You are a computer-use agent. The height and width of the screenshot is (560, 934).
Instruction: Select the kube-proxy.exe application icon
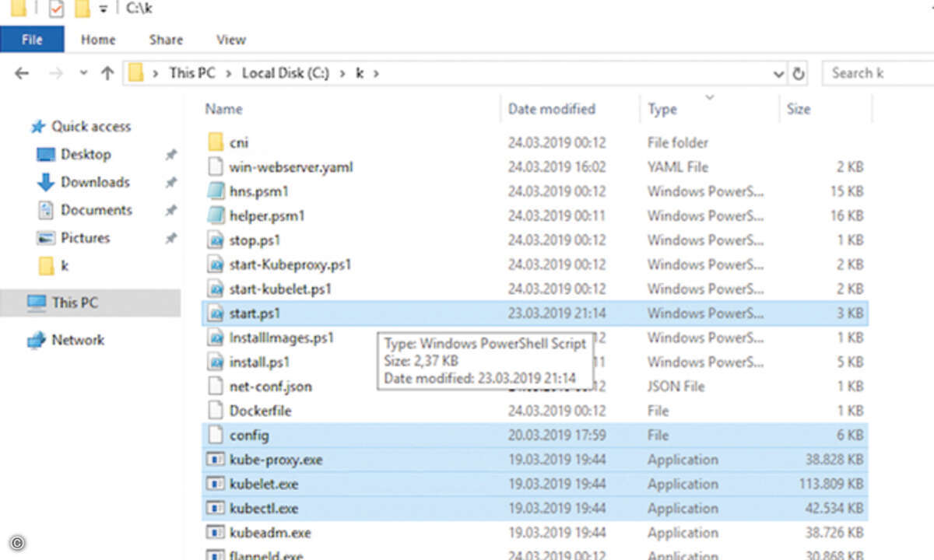(x=216, y=460)
